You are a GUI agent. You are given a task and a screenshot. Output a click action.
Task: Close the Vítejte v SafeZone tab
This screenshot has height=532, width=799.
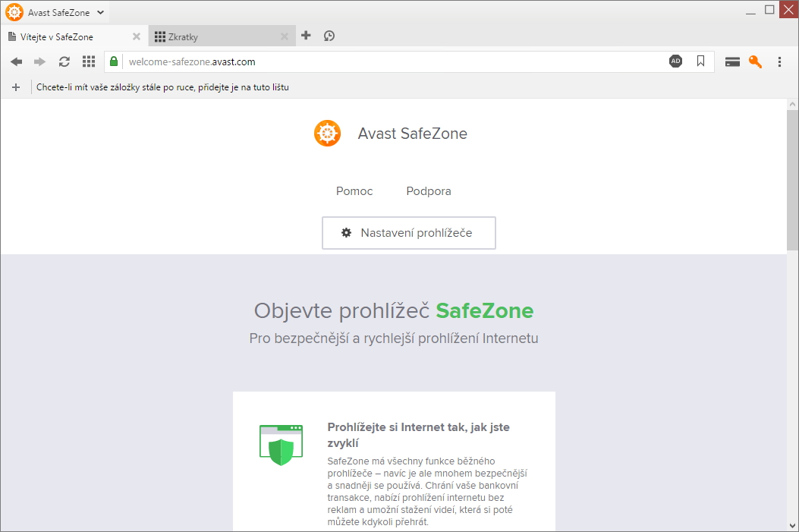pos(136,36)
